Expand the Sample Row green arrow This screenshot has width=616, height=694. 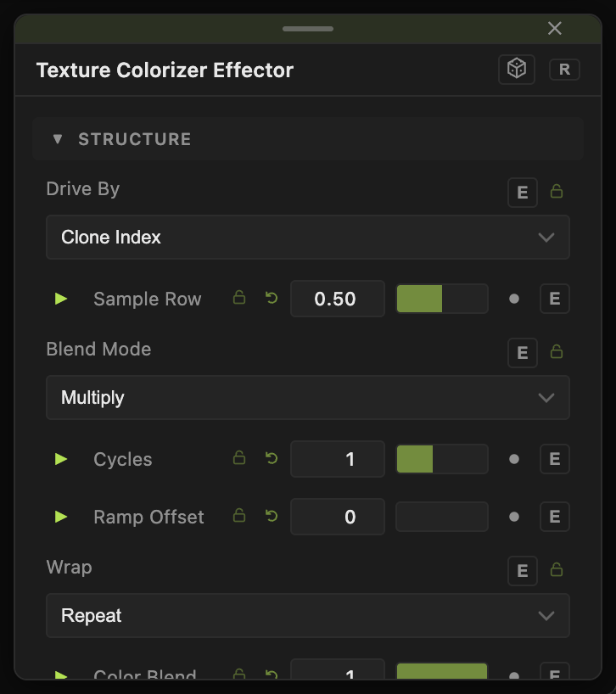[x=61, y=299]
